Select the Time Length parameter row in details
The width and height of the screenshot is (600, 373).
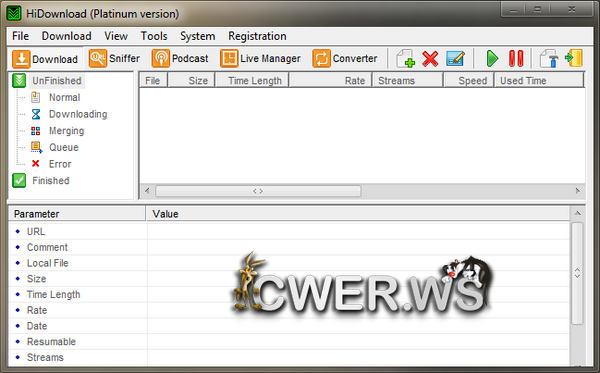(x=289, y=294)
